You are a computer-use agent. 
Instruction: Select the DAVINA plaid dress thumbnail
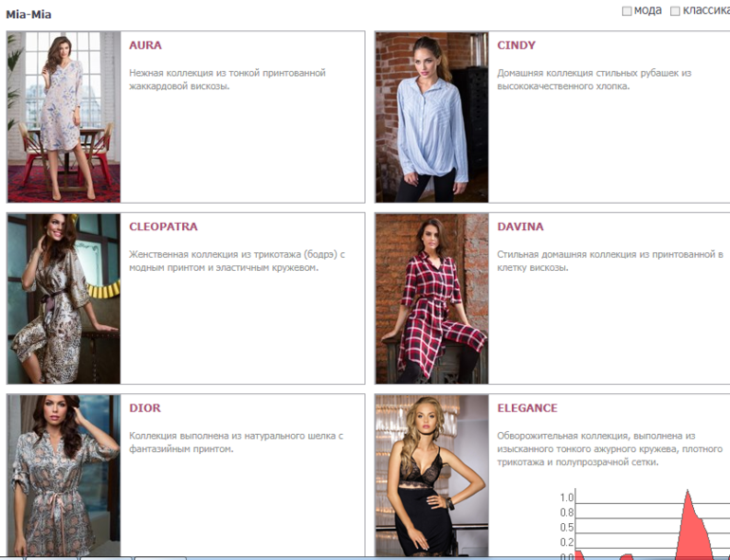pyautogui.click(x=431, y=298)
